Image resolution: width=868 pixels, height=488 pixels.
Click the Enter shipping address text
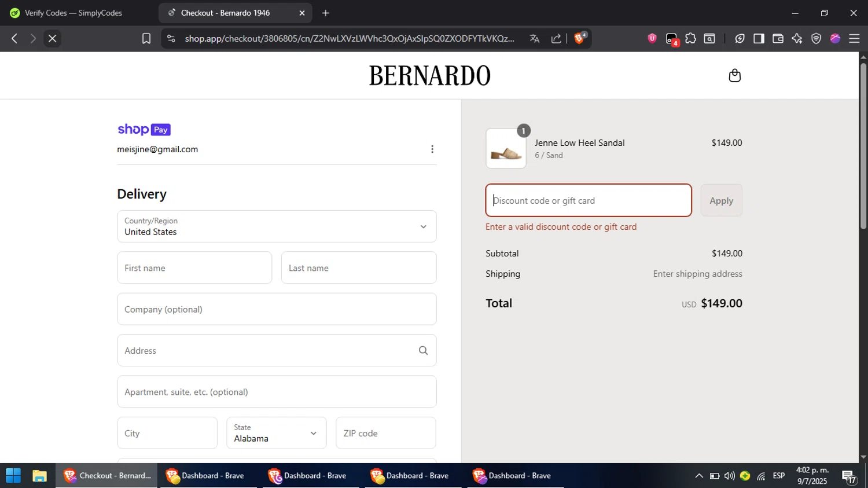tap(698, 274)
